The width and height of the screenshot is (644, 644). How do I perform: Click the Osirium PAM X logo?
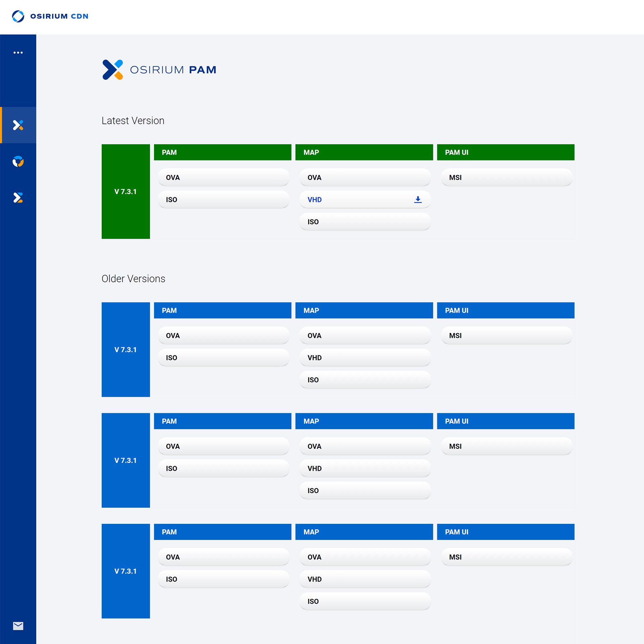click(113, 70)
